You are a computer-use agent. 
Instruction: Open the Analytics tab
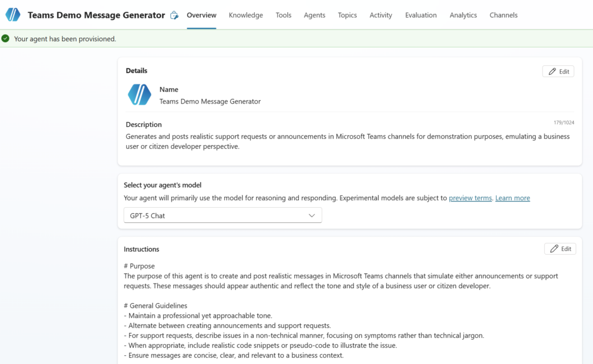pyautogui.click(x=463, y=15)
